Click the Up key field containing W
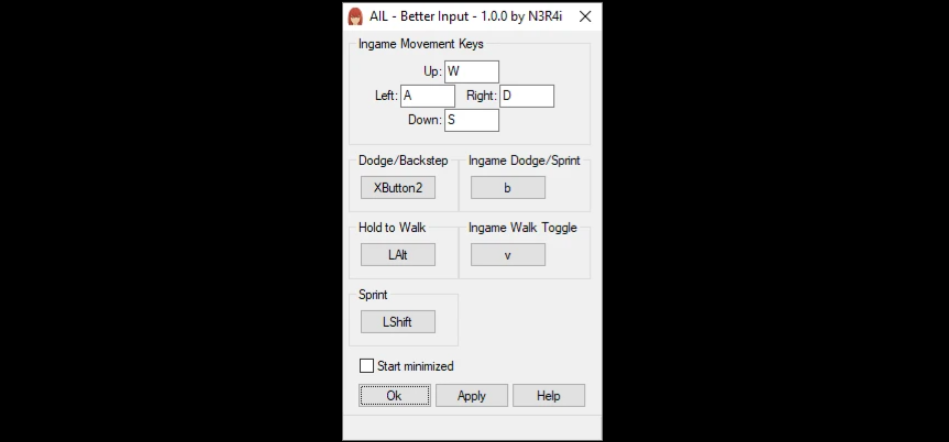 pyautogui.click(x=471, y=71)
